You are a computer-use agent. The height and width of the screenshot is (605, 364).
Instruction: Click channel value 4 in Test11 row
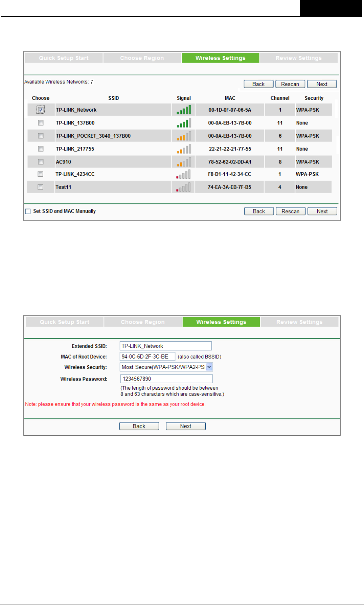[280, 187]
